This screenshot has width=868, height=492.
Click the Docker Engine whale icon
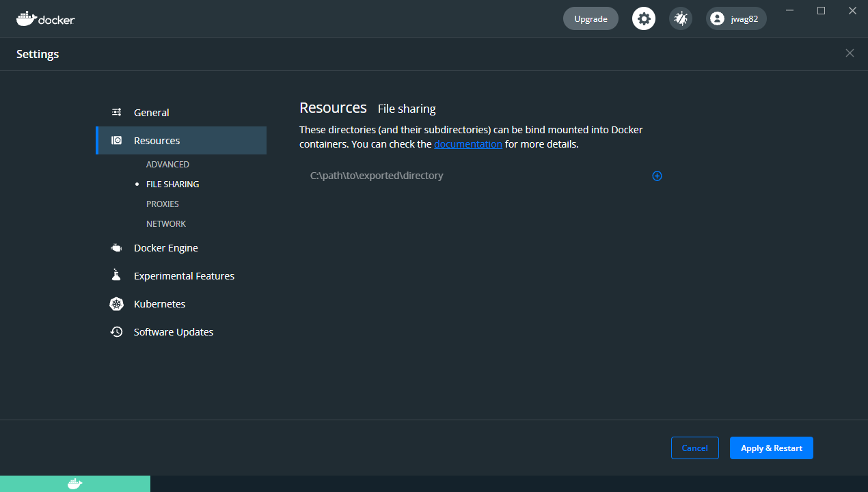[117, 248]
